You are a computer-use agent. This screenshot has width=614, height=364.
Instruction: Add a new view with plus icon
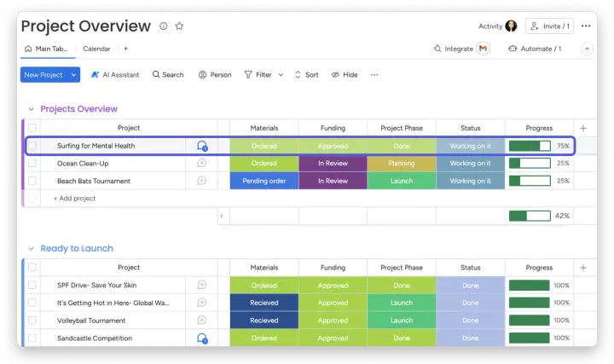click(125, 49)
